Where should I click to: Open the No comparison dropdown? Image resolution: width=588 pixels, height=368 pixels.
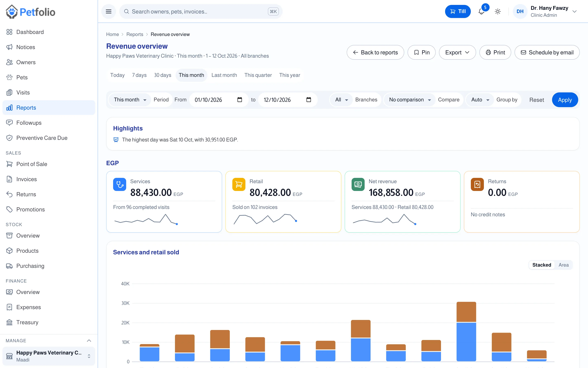click(x=410, y=100)
